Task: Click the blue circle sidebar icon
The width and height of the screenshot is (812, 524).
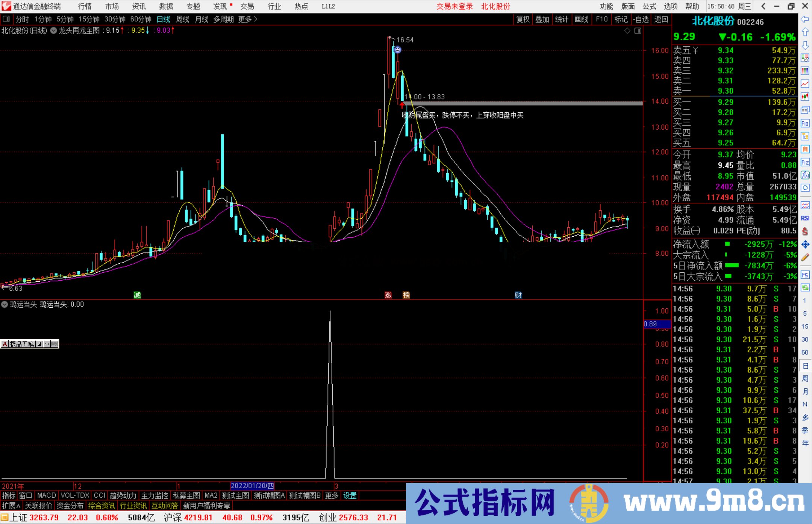Action: coord(805,188)
